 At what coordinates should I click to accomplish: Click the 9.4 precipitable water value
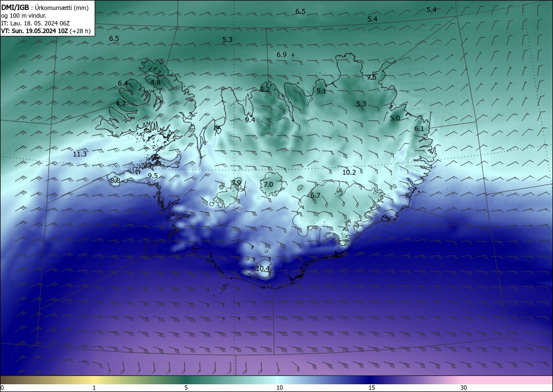tap(250, 120)
